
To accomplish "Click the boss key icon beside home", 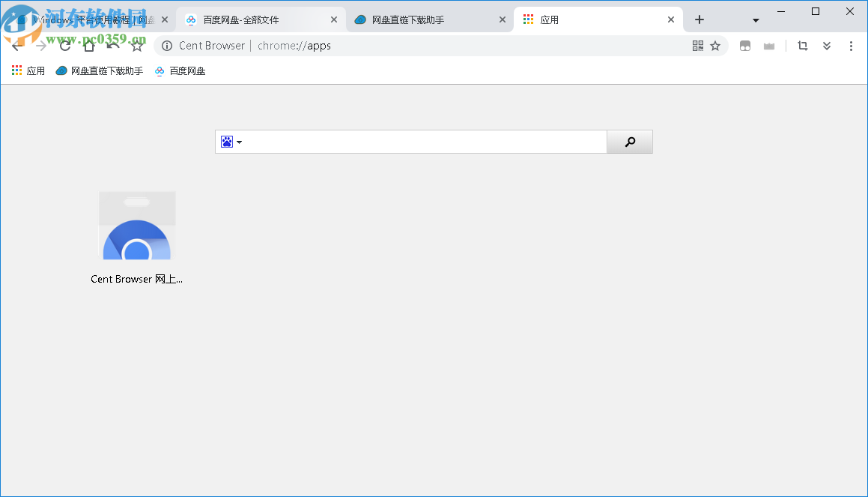I will (x=112, y=46).
